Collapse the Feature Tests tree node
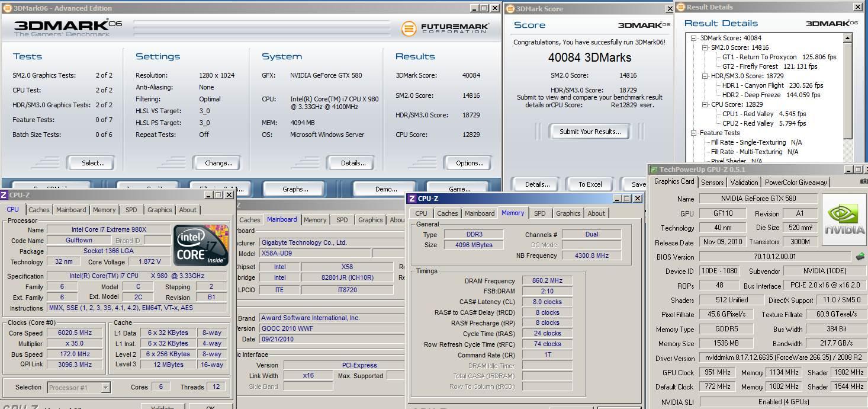Screen dimensions: 868x409 click(x=694, y=133)
